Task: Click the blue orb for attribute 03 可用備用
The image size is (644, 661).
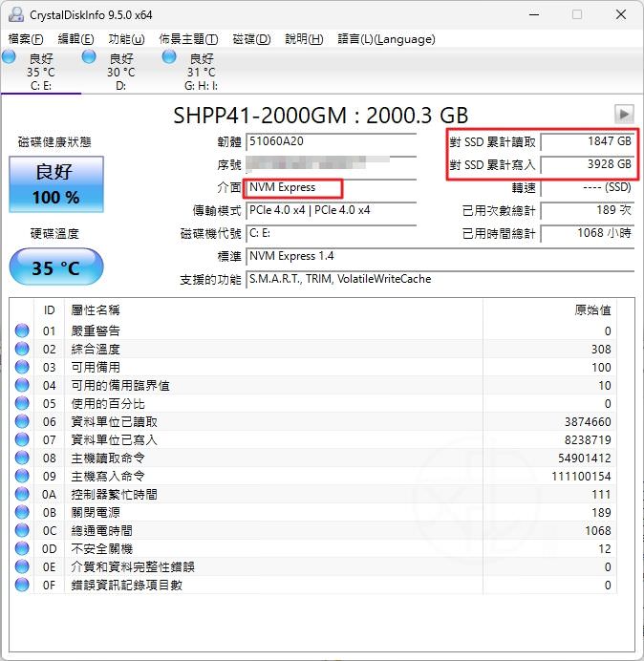Action: coord(22,367)
